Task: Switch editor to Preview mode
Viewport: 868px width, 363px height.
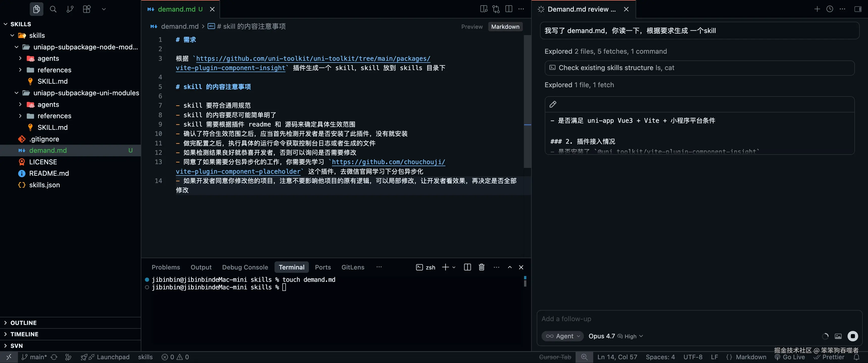Action: [472, 27]
